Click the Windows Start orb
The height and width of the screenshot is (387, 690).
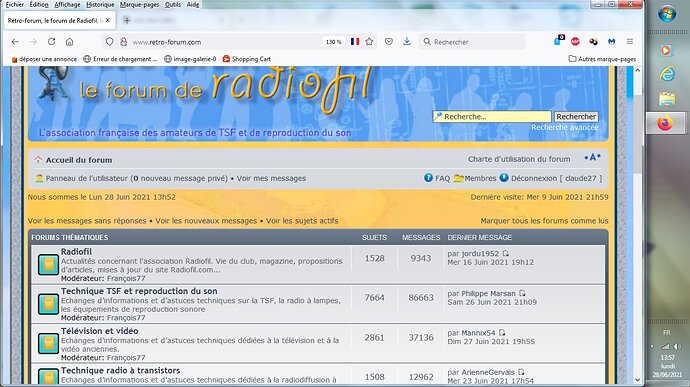click(x=667, y=14)
